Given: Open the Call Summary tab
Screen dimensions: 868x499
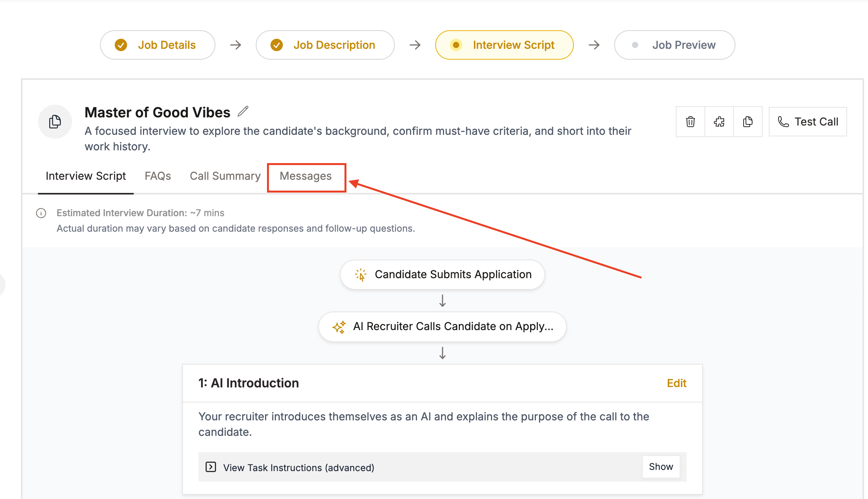Looking at the screenshot, I should pyautogui.click(x=225, y=176).
